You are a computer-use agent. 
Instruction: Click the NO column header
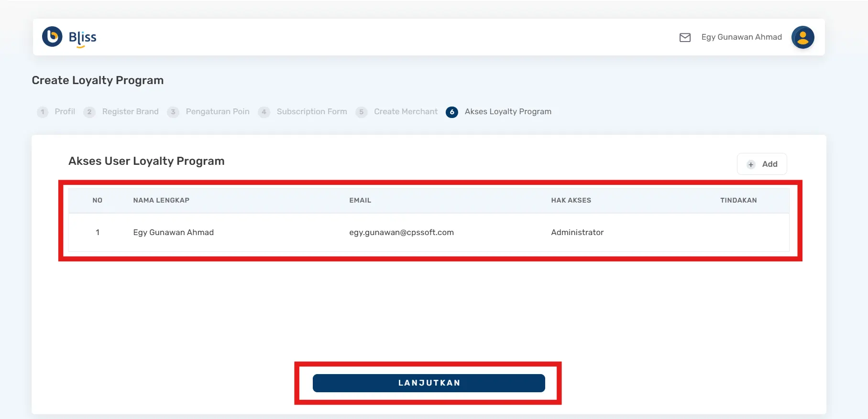pyautogui.click(x=98, y=200)
